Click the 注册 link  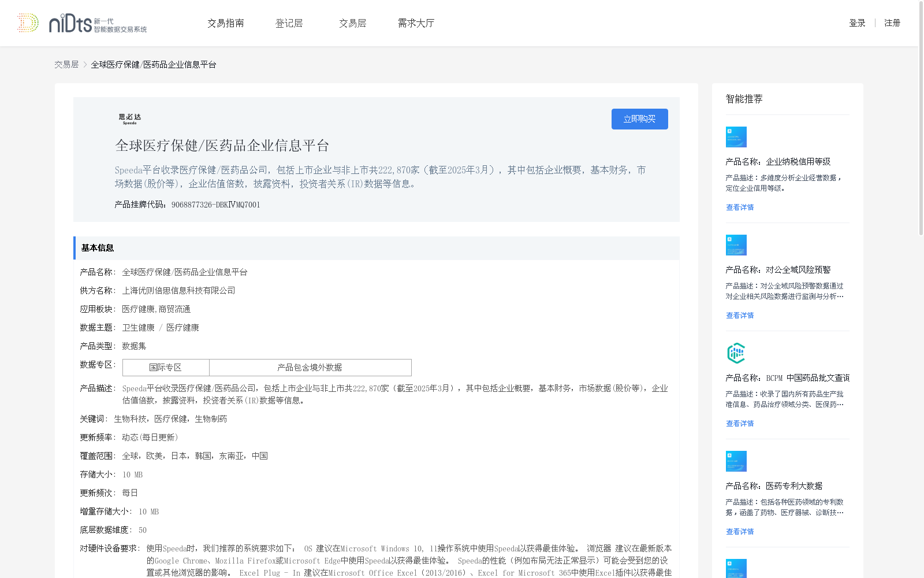(x=892, y=23)
